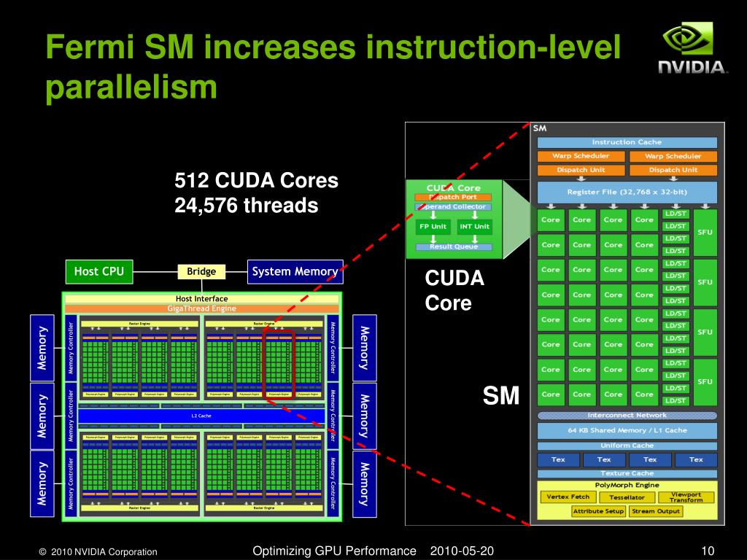Click the '24,576 threads' text

(x=247, y=205)
